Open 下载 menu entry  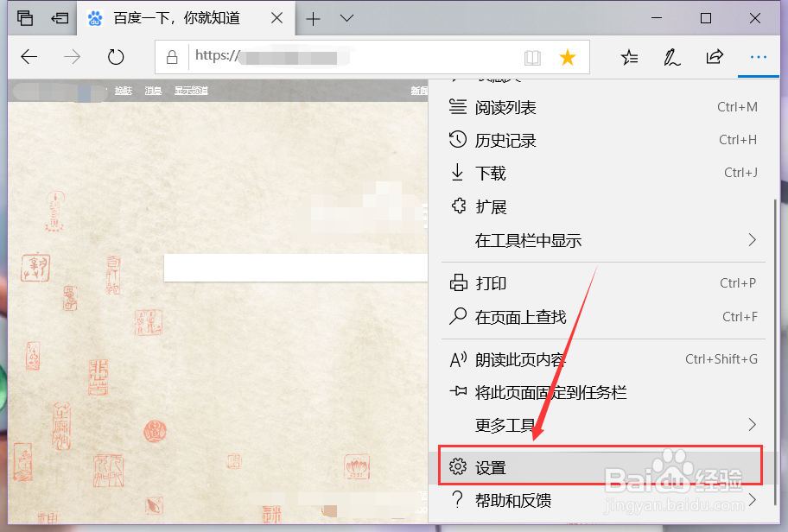point(602,173)
